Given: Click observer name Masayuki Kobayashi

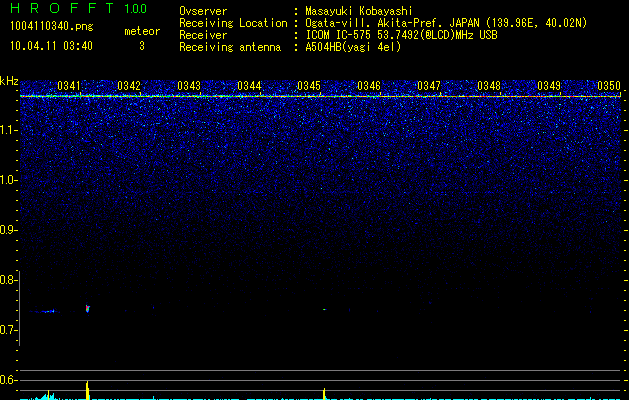Looking at the screenshot, I should (x=359, y=12).
